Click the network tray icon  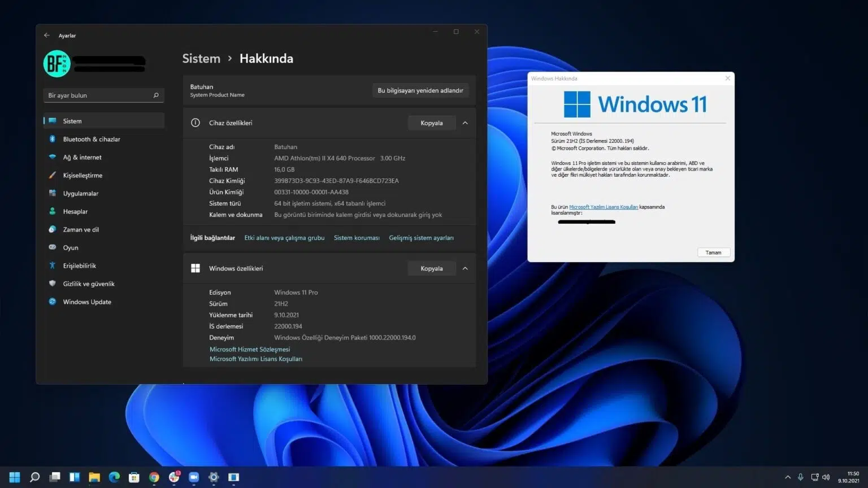[x=814, y=477]
